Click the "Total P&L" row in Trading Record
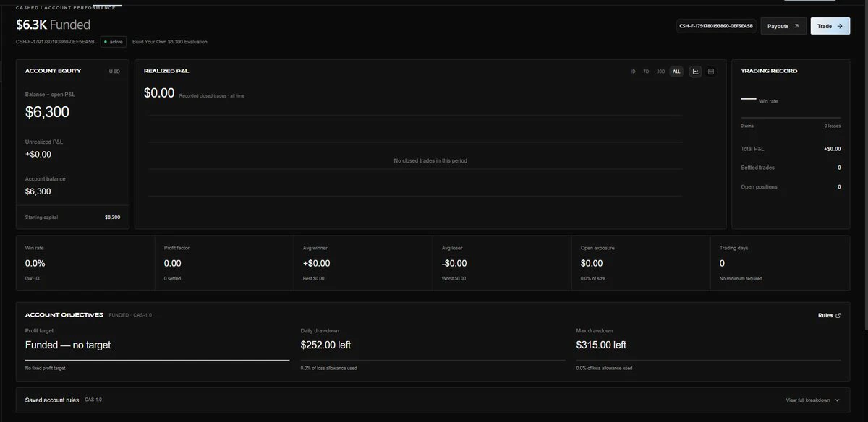 point(791,149)
